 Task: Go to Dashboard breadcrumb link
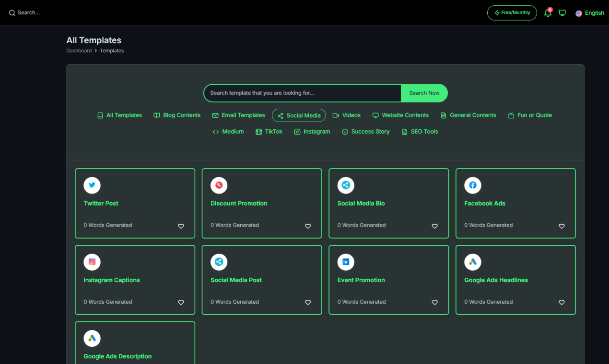pyautogui.click(x=79, y=51)
